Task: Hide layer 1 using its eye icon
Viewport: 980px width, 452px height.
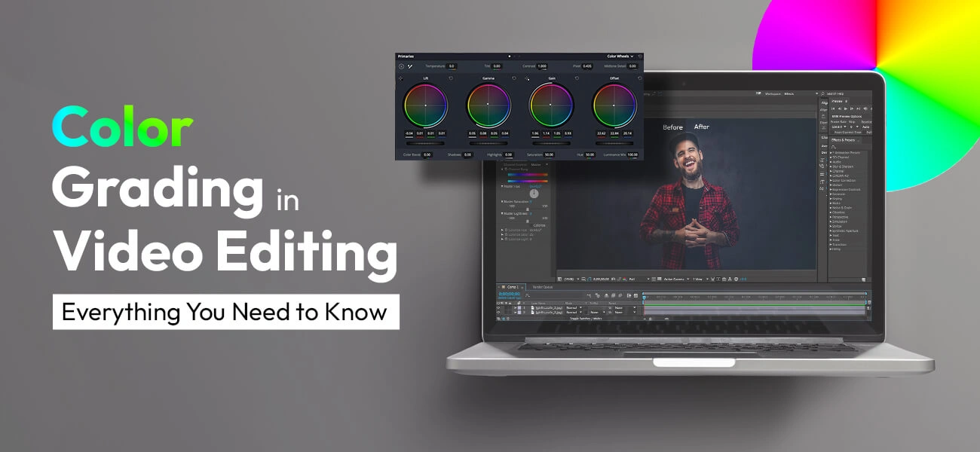Action: (498, 307)
